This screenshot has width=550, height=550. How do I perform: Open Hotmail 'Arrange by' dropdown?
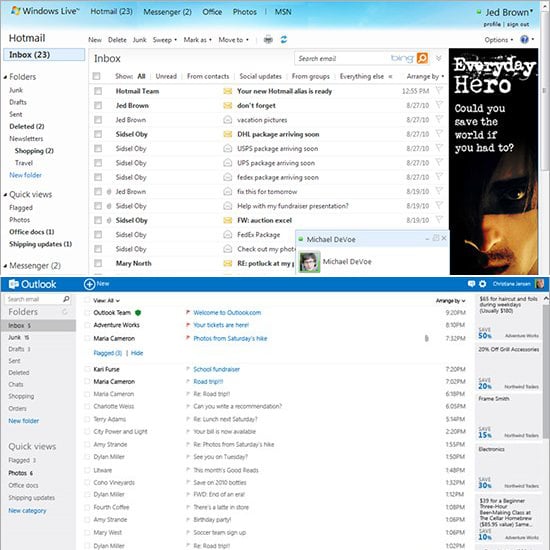[425, 76]
